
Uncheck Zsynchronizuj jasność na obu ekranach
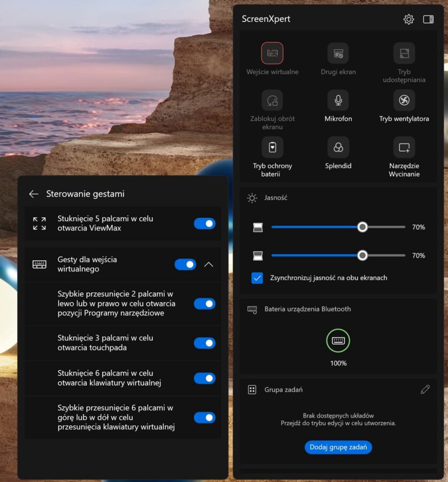pos(257,278)
